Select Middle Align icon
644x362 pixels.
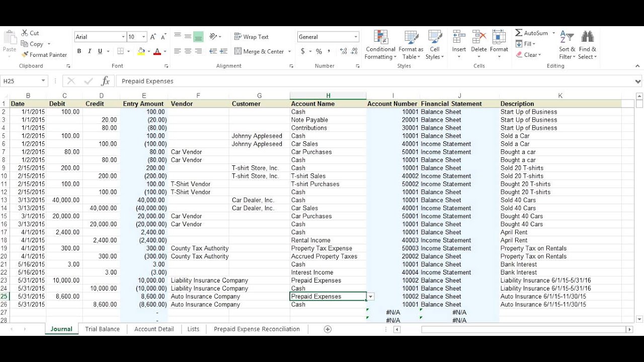(188, 36)
